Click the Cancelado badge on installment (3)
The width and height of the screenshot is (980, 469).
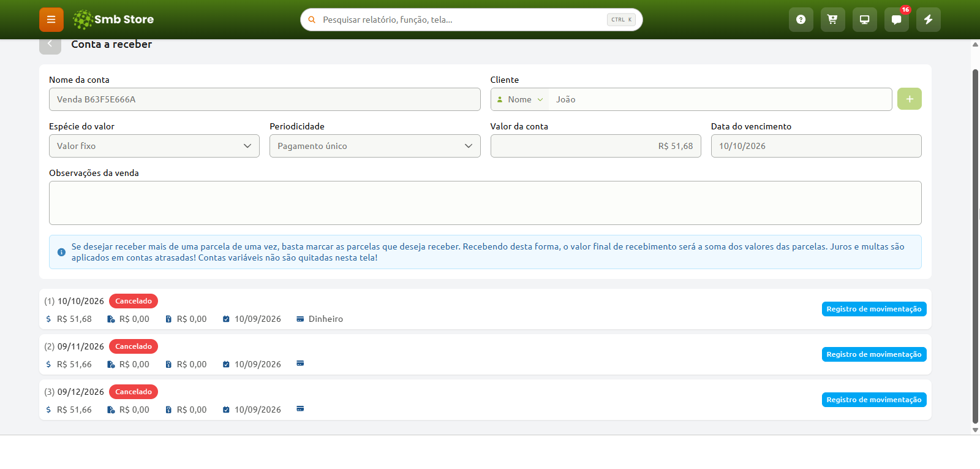pyautogui.click(x=134, y=392)
